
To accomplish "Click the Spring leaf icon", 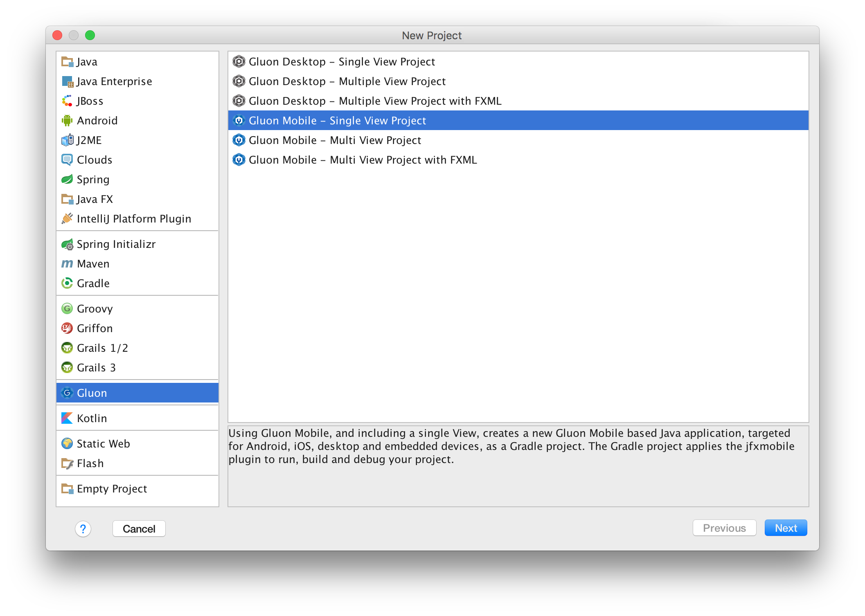I will (x=67, y=180).
